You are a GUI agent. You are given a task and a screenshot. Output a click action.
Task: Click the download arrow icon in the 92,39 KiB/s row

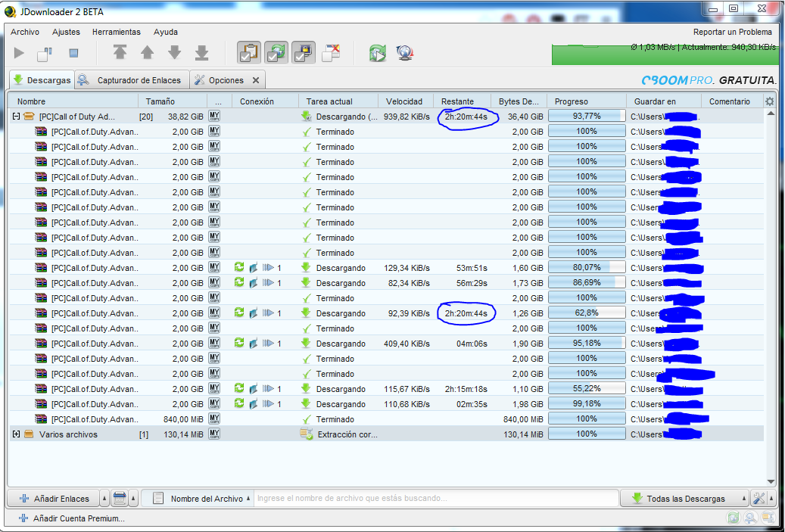[306, 313]
